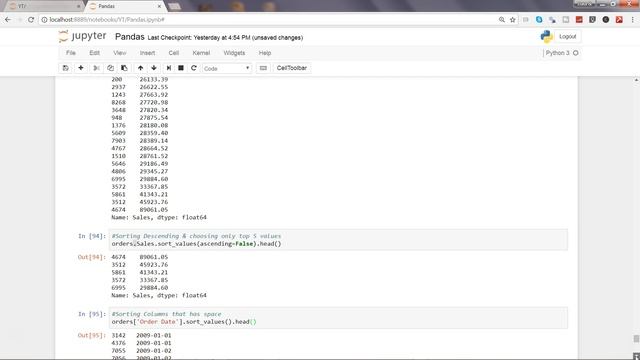Screen dimensions: 640x360
Task: Click the Python logo beside Logout
Action: click(x=546, y=37)
